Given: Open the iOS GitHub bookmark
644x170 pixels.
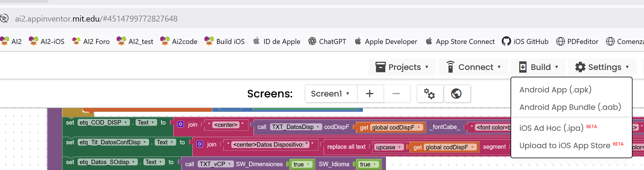Looking at the screenshot, I should click(x=525, y=42).
